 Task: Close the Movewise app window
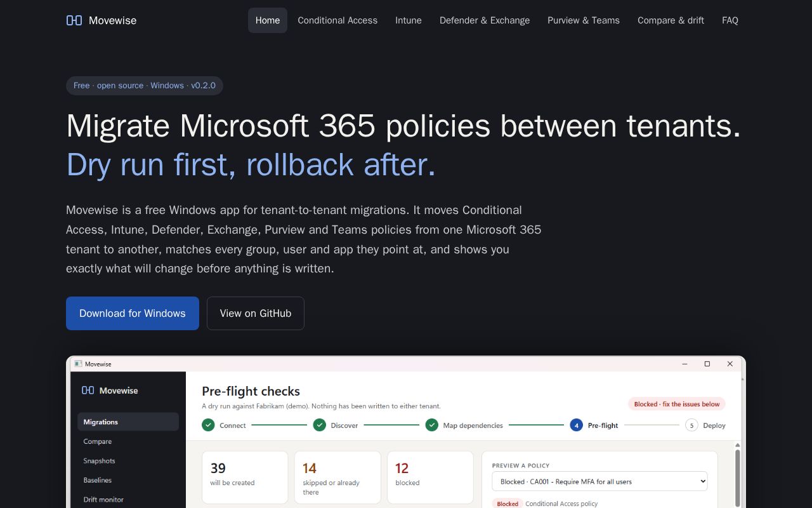click(x=730, y=364)
